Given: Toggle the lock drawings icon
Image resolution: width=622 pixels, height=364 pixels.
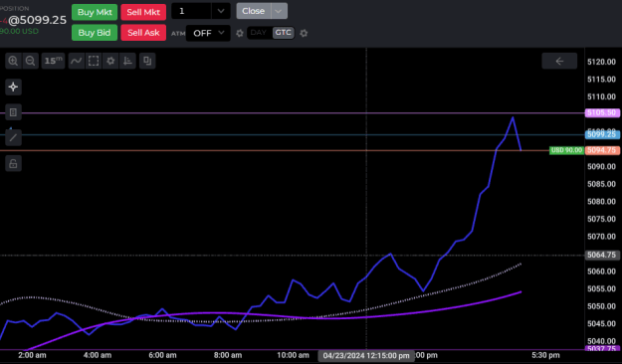Looking at the screenshot, I should [x=13, y=163].
